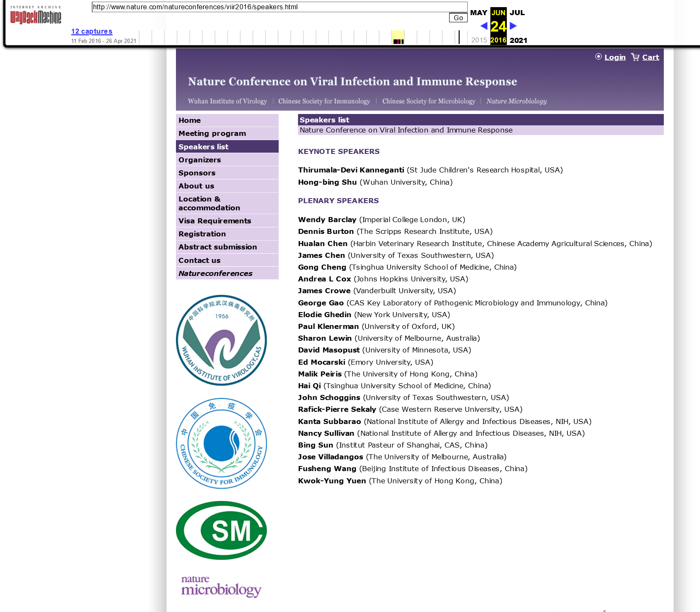Select the MAY month link
Viewport: 700px width, 612px height.
tap(479, 13)
